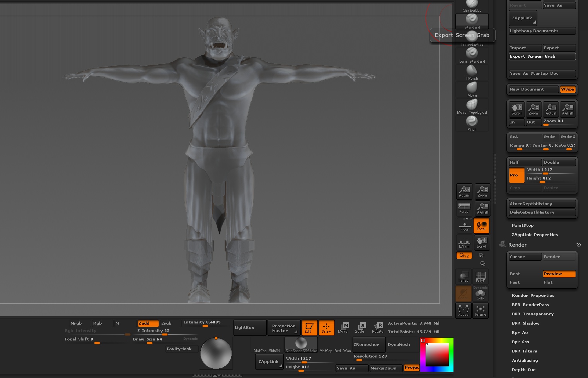Expand Bpr Ao section
Viewport: 588px width, 378px height.
tap(520, 333)
